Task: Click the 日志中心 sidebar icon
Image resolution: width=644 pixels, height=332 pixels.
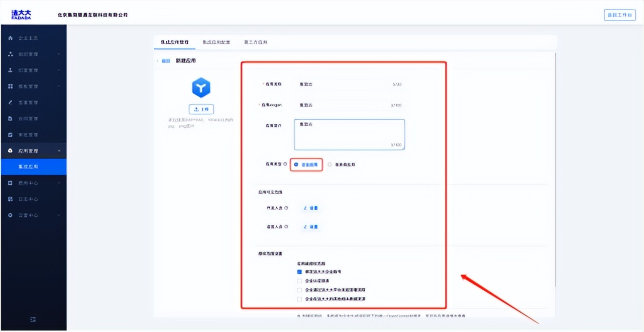Action: 10,199
